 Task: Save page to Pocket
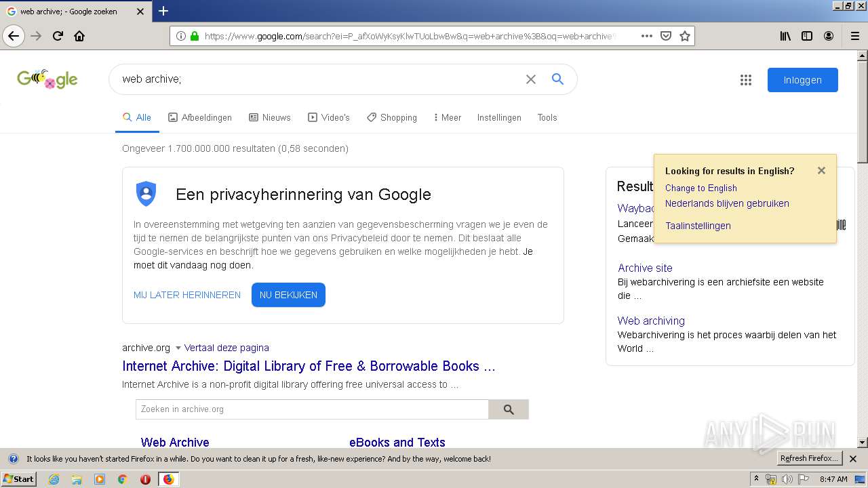[x=666, y=36]
